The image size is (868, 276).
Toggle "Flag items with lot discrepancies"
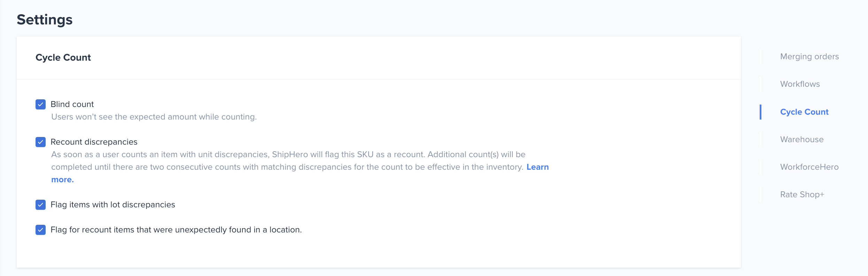40,205
